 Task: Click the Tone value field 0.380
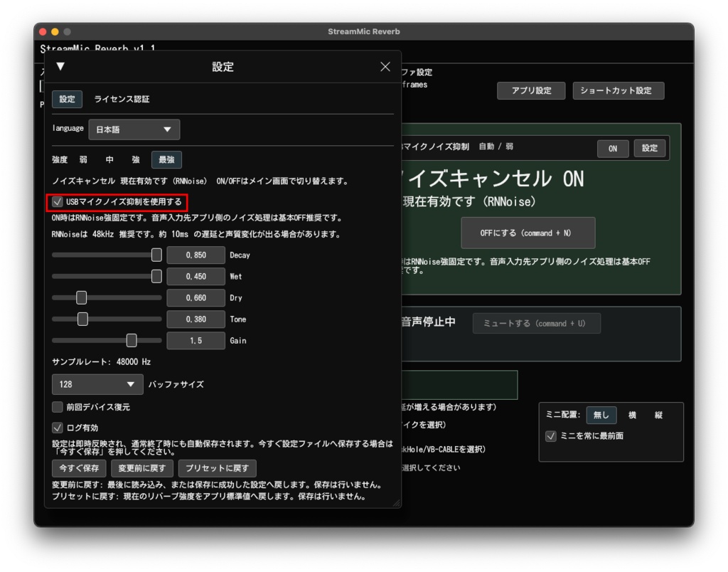(x=196, y=319)
